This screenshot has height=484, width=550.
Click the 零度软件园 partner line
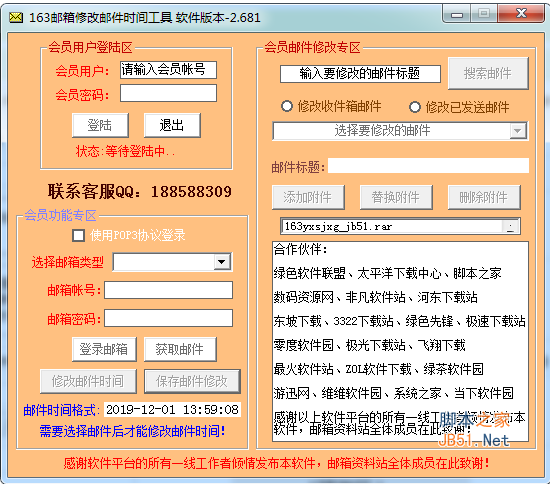click(x=370, y=345)
